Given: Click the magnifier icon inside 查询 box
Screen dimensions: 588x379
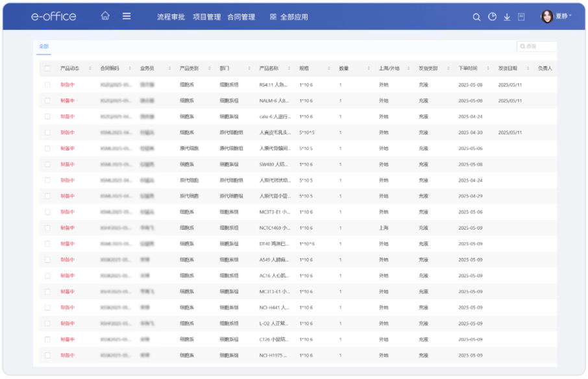Looking at the screenshot, I should pyautogui.click(x=522, y=47).
